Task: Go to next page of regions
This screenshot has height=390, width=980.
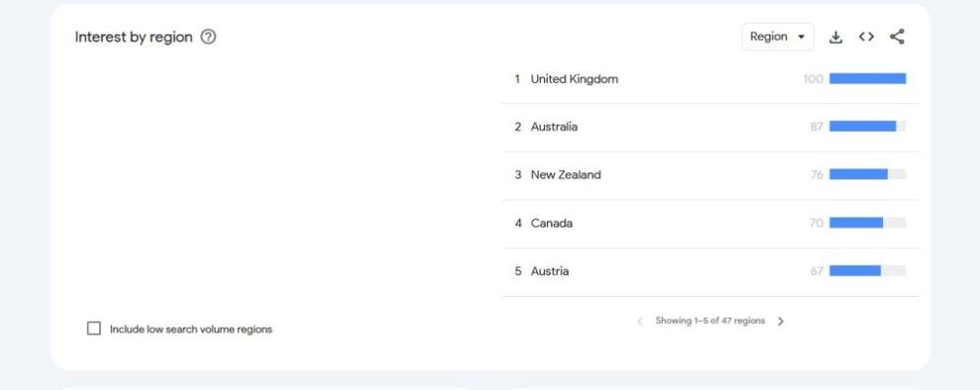Action: point(780,321)
